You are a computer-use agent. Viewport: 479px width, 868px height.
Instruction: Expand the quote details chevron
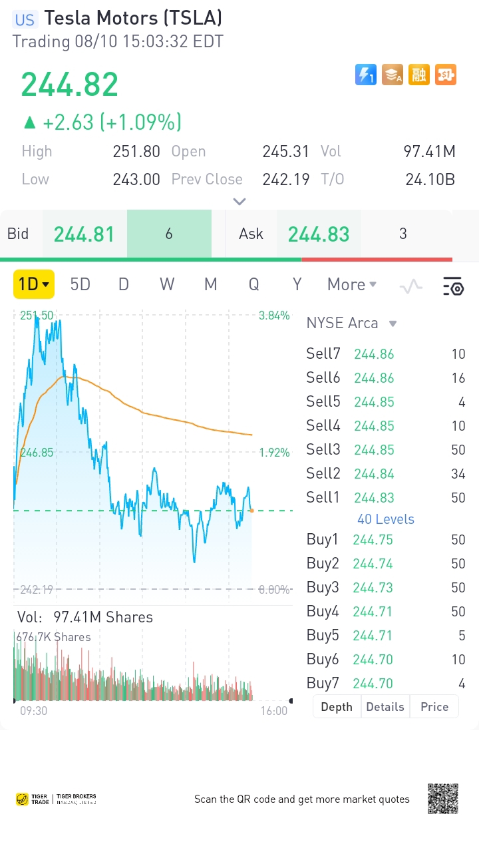(x=239, y=201)
